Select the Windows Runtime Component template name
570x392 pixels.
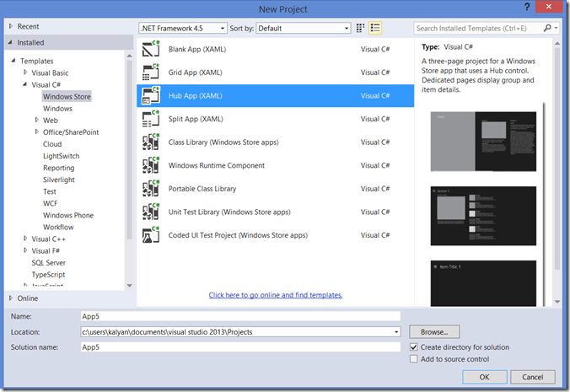click(x=217, y=165)
